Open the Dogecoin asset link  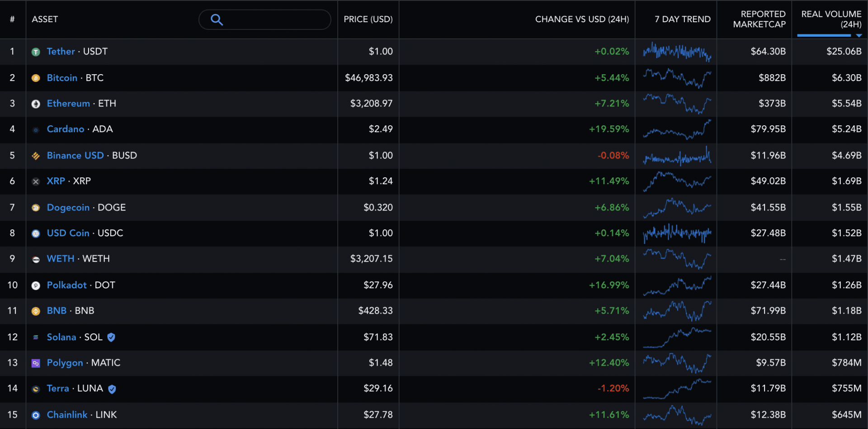pyautogui.click(x=68, y=208)
